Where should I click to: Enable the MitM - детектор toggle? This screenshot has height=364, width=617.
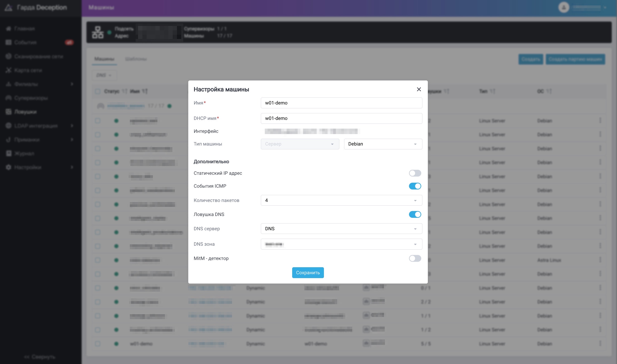(x=415, y=258)
